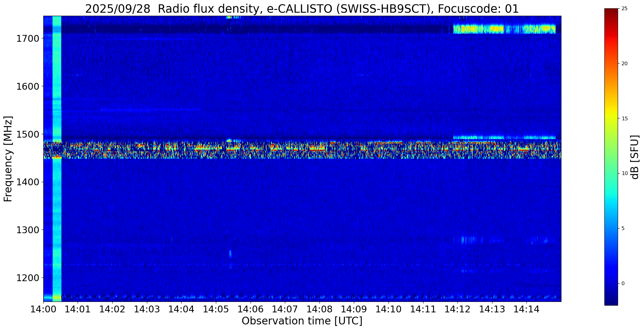Screen dimensions: 644x330
Task: Click the small cyan blip near 1250 MHz at 14:05
Action: 230,254
